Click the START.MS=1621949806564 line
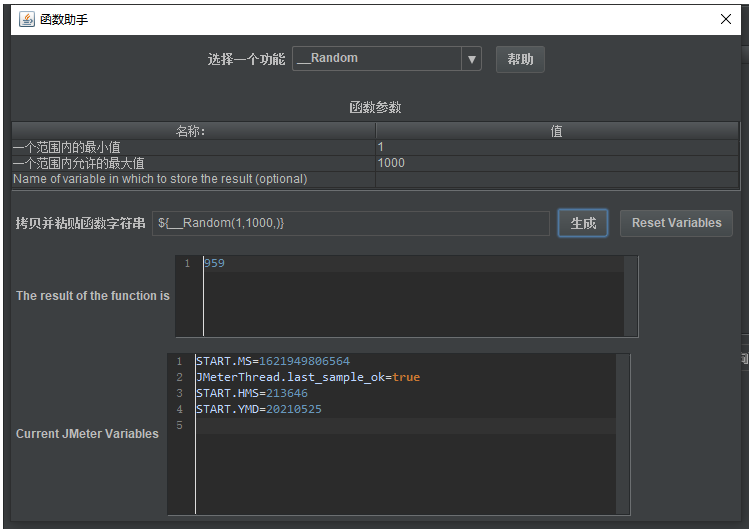 tap(273, 361)
